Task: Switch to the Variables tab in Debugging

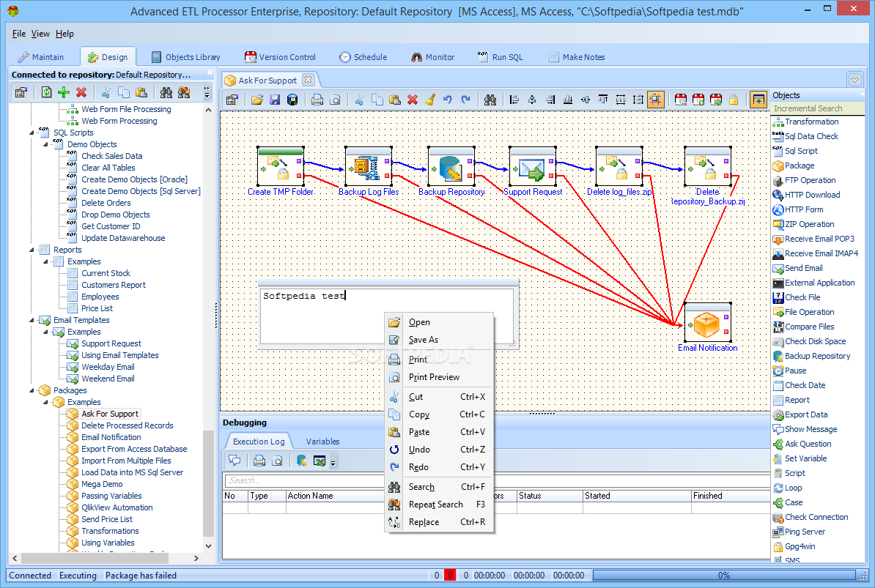Action: point(322,442)
